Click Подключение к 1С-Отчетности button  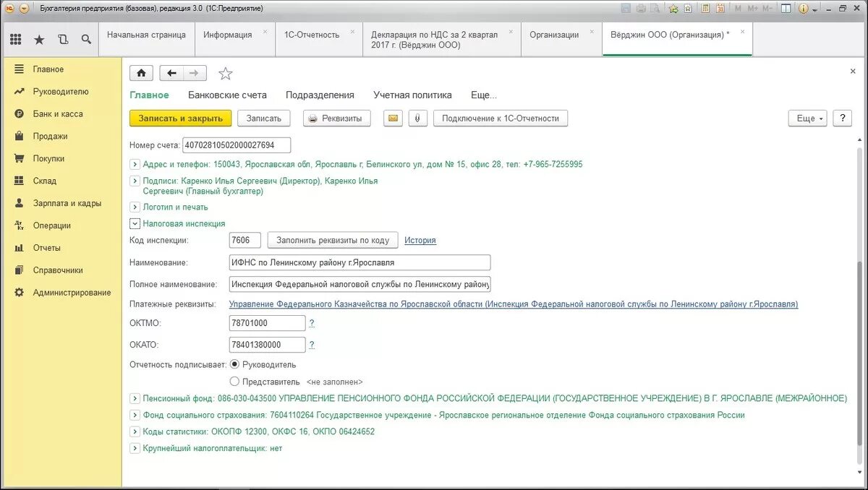point(501,119)
